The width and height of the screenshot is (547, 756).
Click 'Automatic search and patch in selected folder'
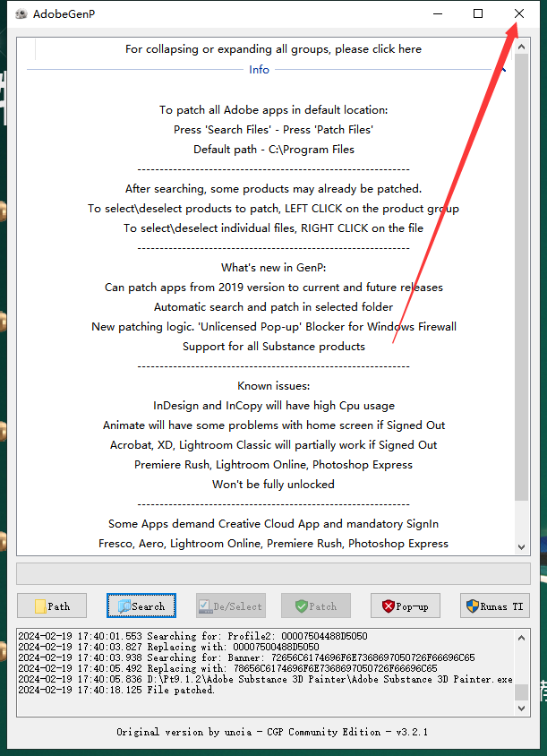click(273, 306)
